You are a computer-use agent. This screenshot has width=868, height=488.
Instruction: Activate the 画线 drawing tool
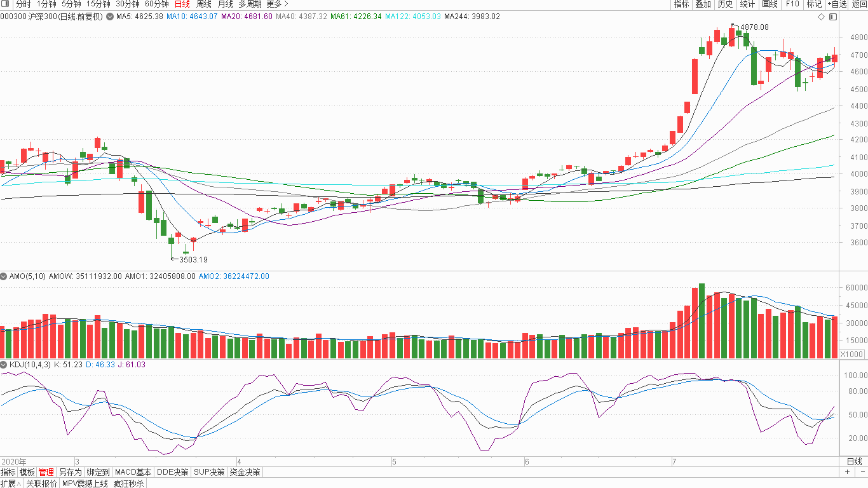coord(770,4)
